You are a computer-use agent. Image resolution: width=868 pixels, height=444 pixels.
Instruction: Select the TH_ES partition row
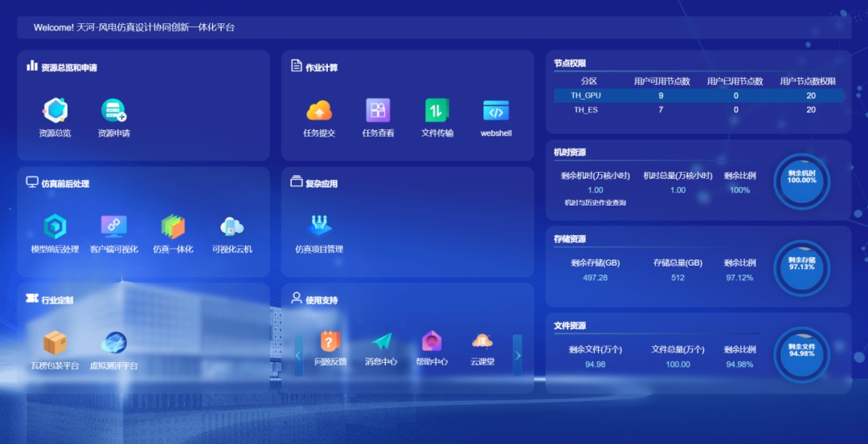tap(698, 110)
